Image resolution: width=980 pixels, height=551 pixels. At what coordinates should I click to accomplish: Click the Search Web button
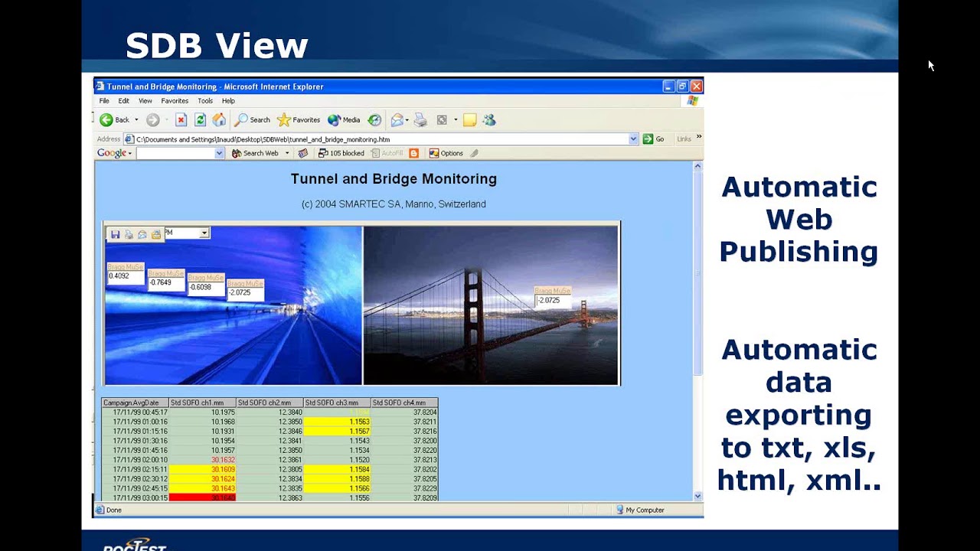(x=256, y=153)
